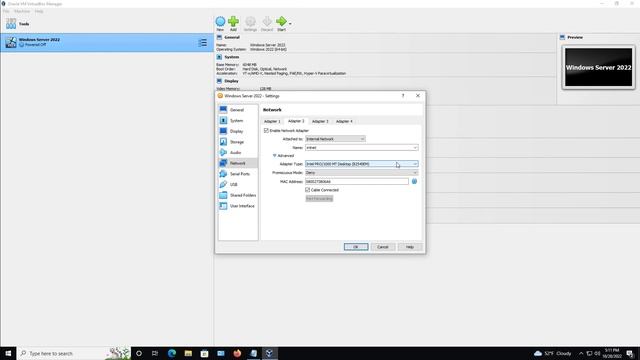Select the Network settings category icon
This screenshot has width=640, height=360.
(223, 163)
